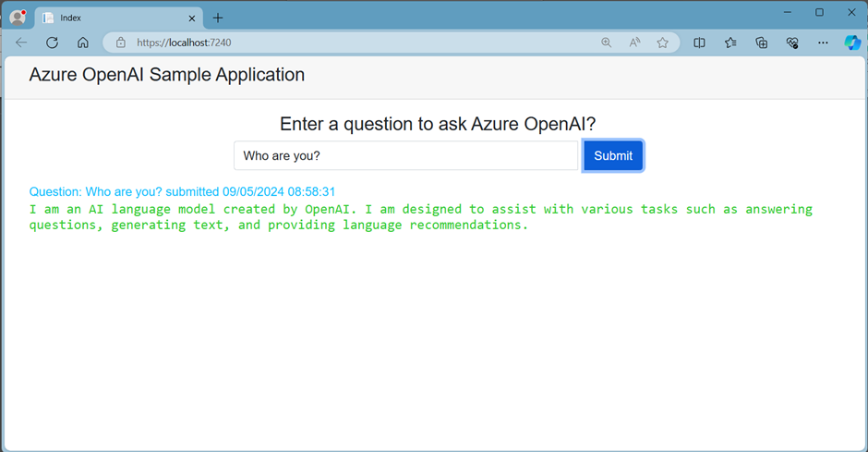
Task: Go to the browser home page
Action: (x=83, y=43)
